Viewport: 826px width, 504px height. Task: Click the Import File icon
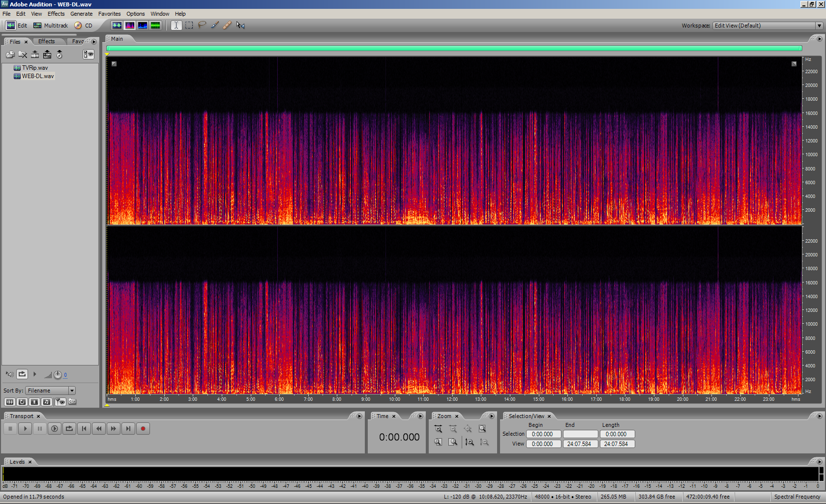coord(10,55)
